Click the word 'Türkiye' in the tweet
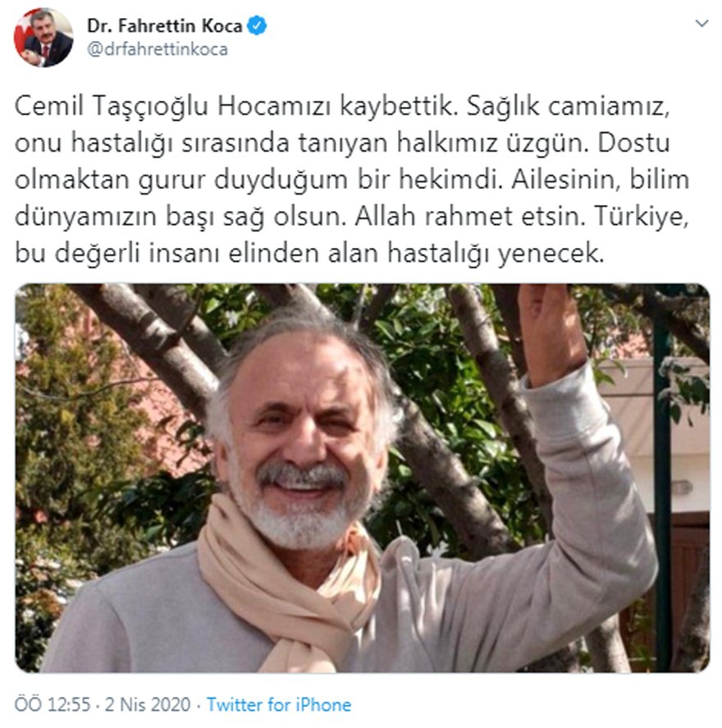This screenshot has height=728, width=722. pyautogui.click(x=642, y=217)
